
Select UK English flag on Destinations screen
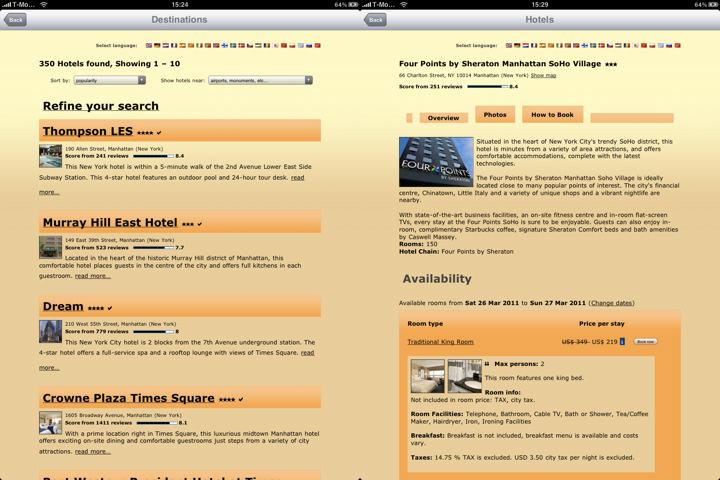click(x=149, y=45)
